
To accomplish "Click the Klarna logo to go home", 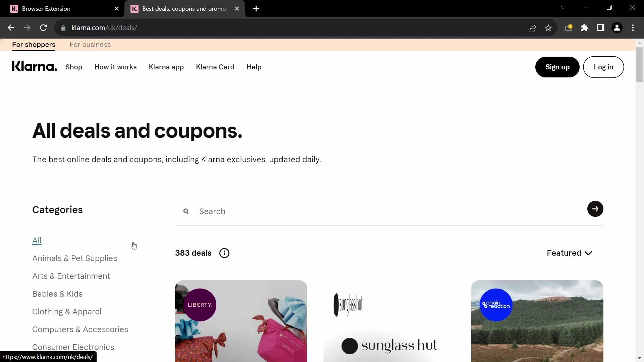I will tap(34, 67).
